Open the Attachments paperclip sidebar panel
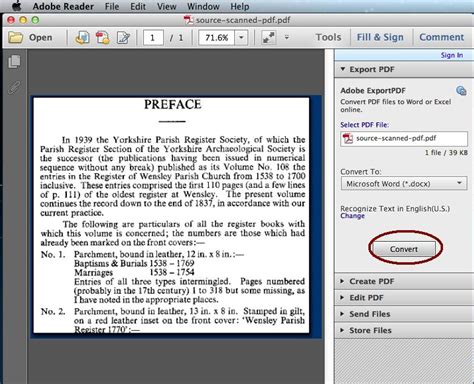Viewport: 474px width, 384px height. (14, 88)
